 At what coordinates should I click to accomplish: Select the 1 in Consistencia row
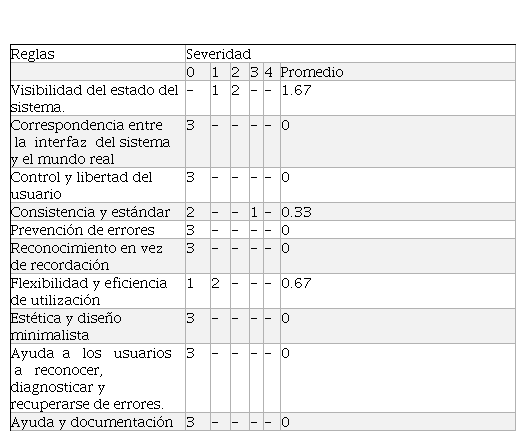[x=256, y=212]
